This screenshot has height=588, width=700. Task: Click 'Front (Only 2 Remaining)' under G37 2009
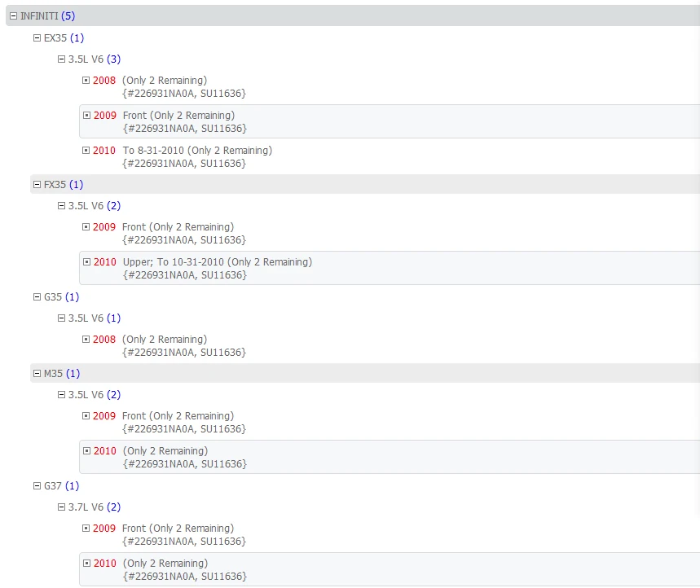pos(178,529)
